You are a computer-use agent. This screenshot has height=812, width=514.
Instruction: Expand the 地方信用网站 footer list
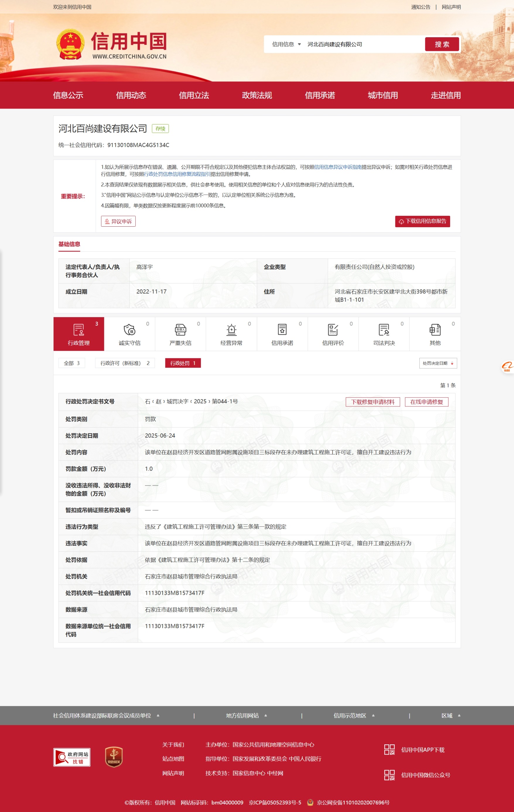click(x=246, y=716)
